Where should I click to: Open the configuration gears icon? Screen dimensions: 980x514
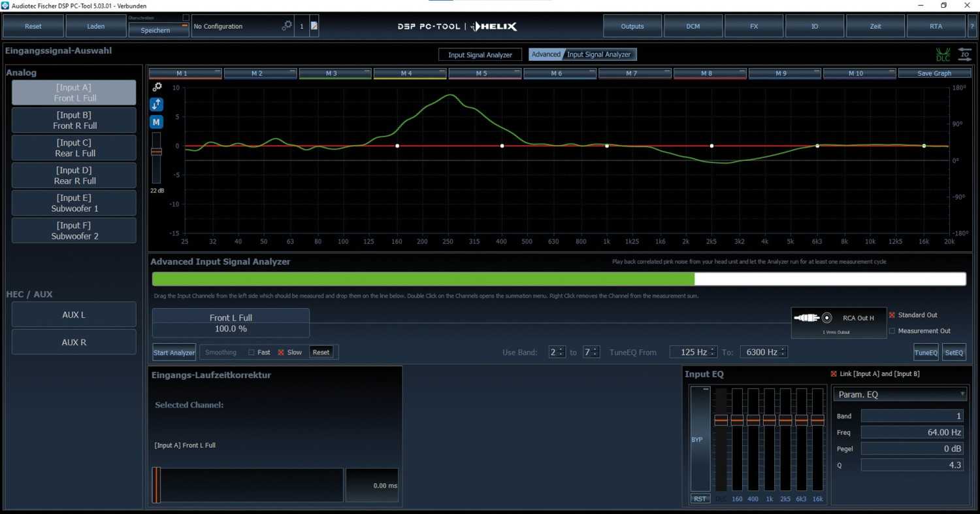[287, 26]
